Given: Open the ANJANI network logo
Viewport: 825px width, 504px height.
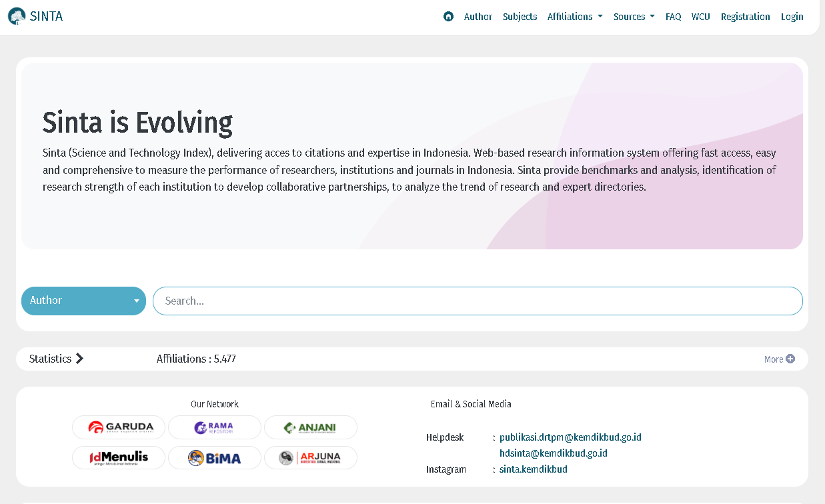Looking at the screenshot, I should (311, 427).
